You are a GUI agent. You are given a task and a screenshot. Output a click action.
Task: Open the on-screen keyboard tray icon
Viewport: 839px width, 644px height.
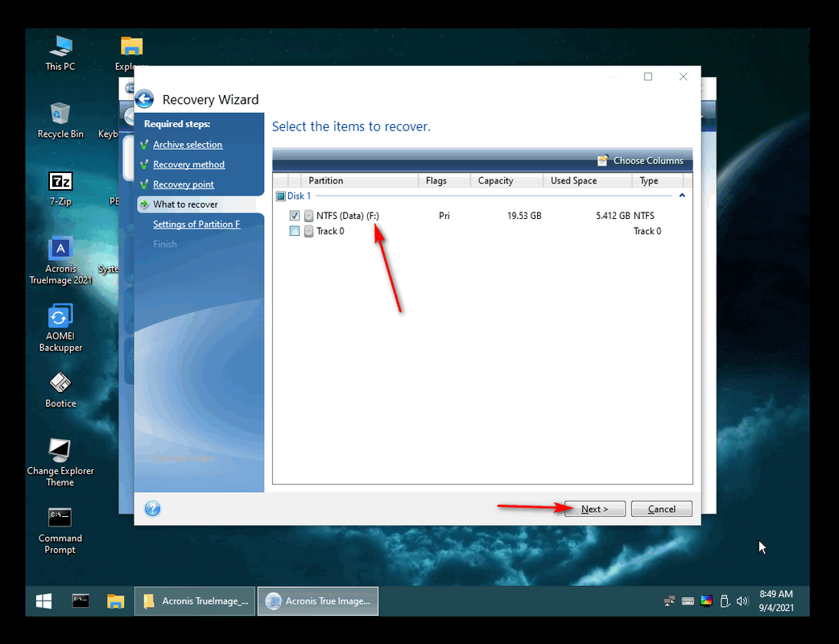pyautogui.click(x=688, y=601)
